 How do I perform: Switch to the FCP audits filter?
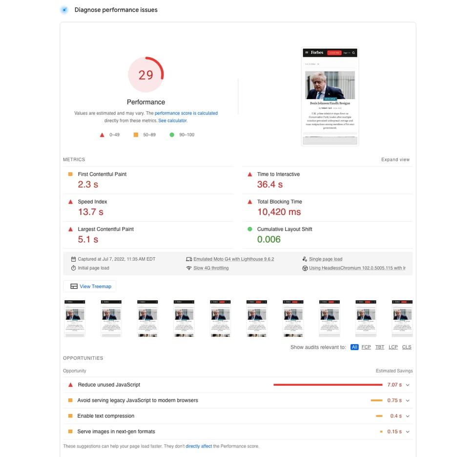[366, 347]
